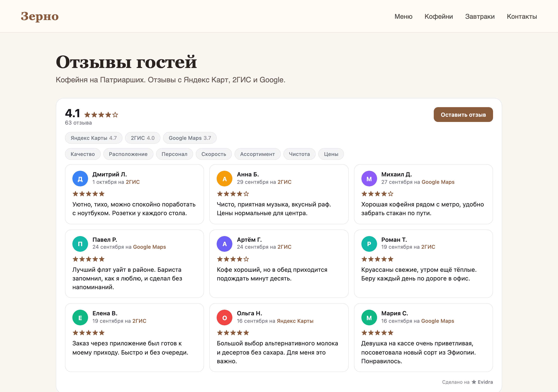
Task: Open 2ГИС source link in Роман Т. review
Action: coord(428,247)
